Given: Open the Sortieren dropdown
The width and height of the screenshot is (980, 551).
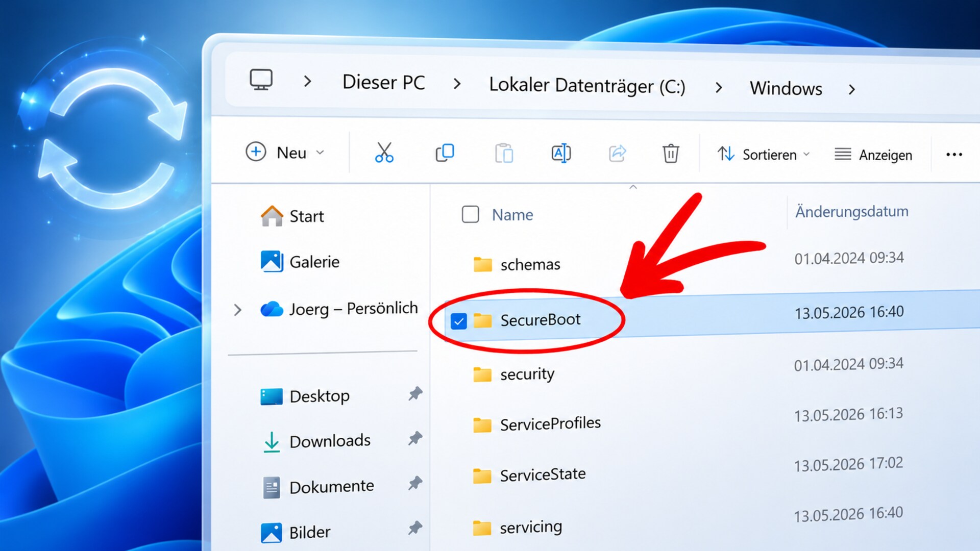Looking at the screenshot, I should (764, 154).
